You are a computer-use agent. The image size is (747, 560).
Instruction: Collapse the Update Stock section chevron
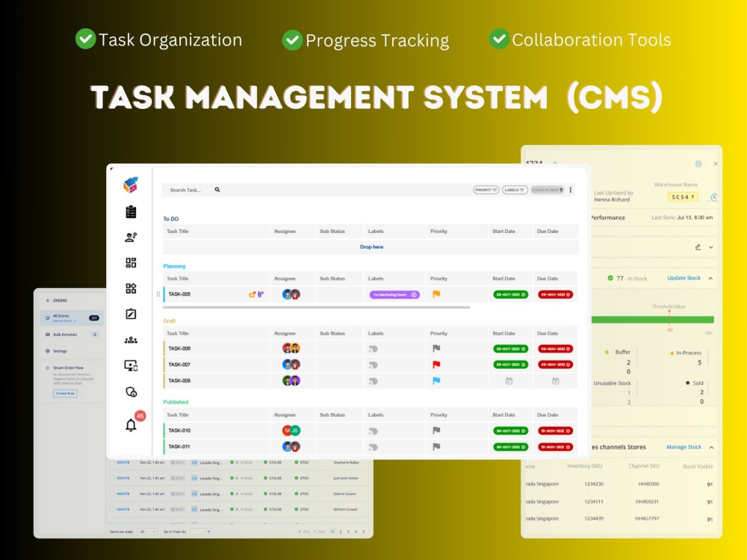click(x=711, y=278)
